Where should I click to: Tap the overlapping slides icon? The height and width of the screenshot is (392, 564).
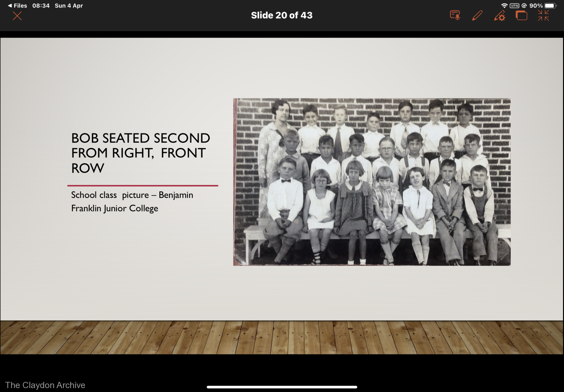pos(521,15)
